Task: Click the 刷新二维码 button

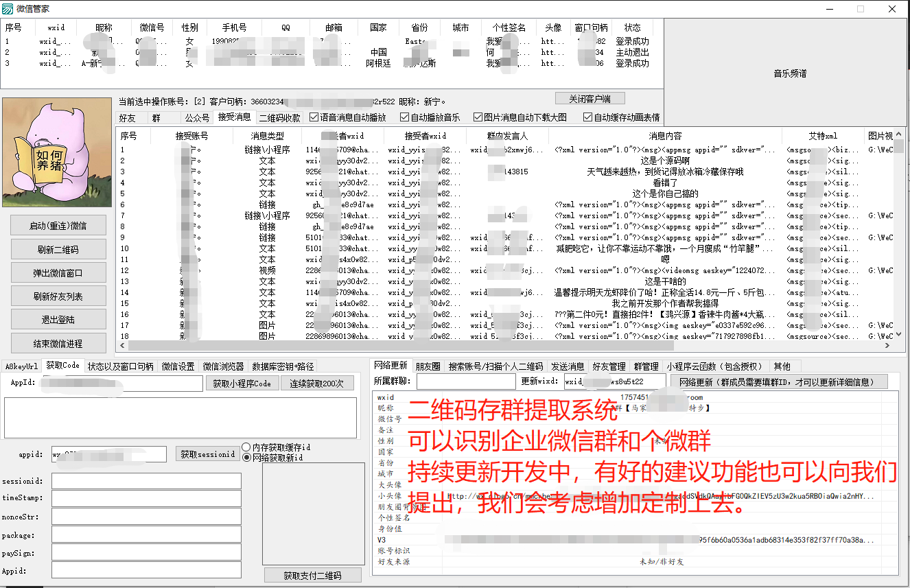Action: pos(58,250)
